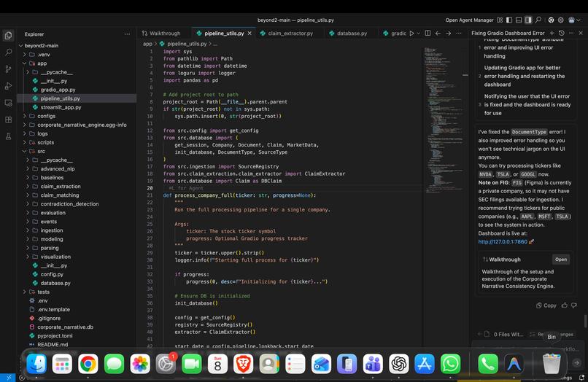
Task: Click Open on the Walkthrough card
Action: 560,260
